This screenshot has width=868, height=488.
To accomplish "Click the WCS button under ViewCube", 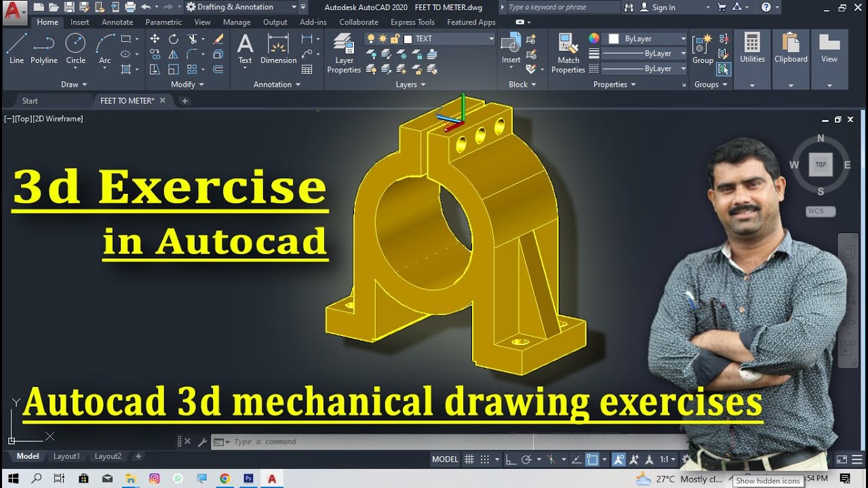I will click(820, 211).
